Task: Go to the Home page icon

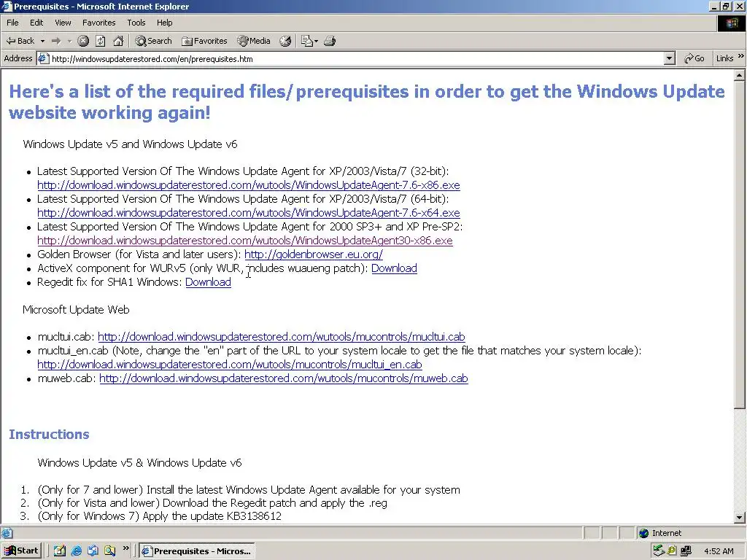Action: (x=118, y=41)
